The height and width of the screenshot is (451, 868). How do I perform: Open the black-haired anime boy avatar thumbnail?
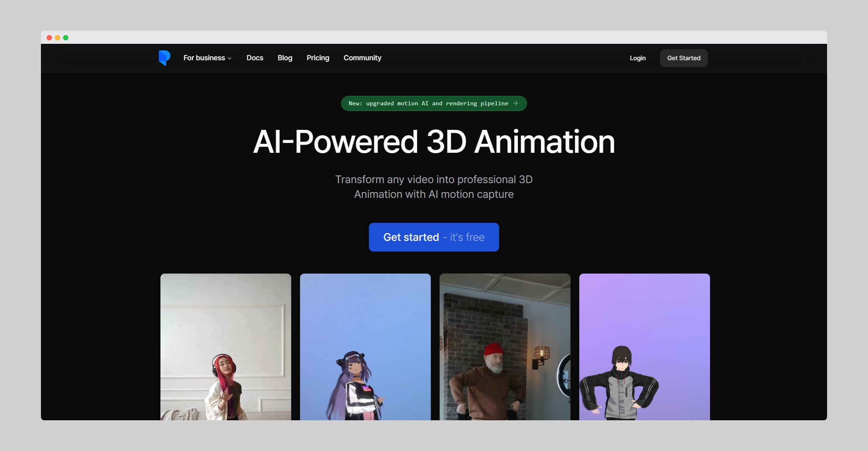644,347
